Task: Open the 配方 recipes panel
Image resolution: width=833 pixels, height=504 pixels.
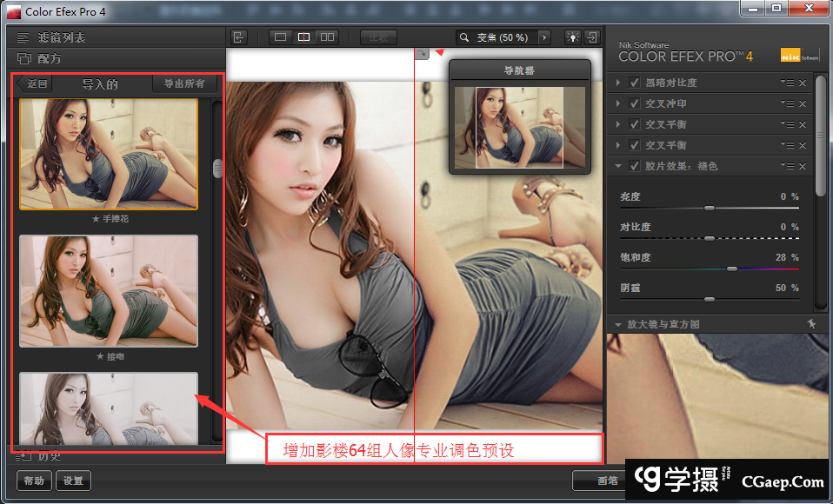Action: click(x=50, y=59)
